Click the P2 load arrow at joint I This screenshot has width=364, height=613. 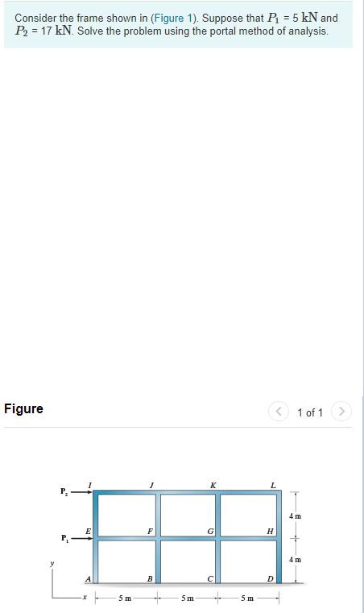click(81, 492)
